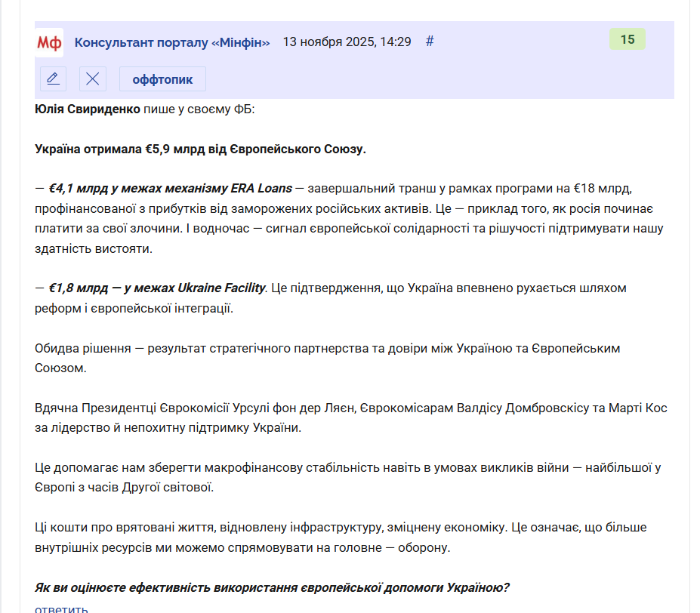Select the heading Україна отримала €5,9 млрд
This screenshot has height=613, width=700.
tap(200, 149)
